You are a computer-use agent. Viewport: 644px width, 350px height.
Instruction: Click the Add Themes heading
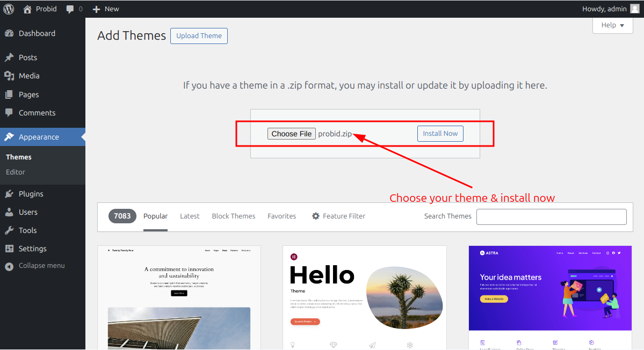[132, 35]
